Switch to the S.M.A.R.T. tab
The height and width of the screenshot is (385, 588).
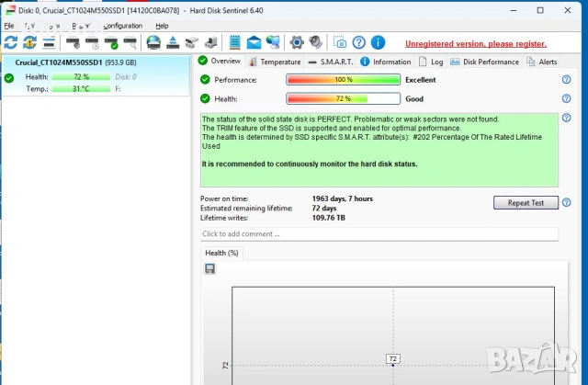click(x=331, y=62)
